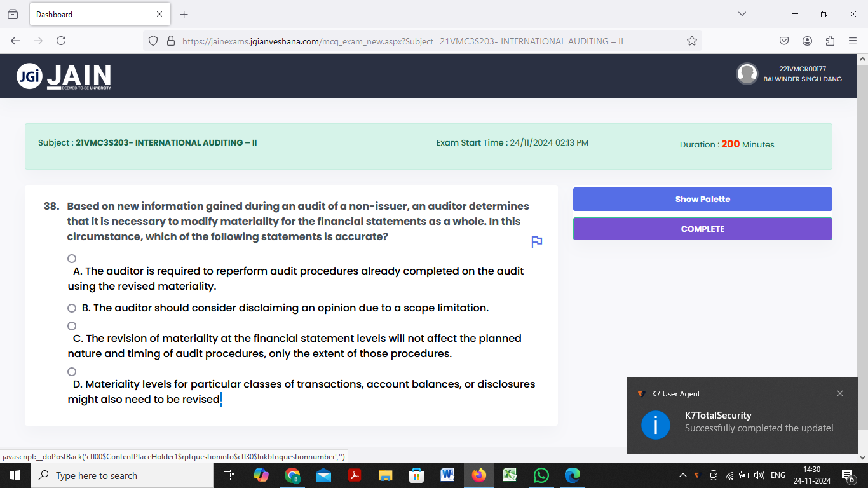Switch to the Dashboard browser tab
Image resolution: width=868 pixels, height=488 pixels.
point(99,14)
